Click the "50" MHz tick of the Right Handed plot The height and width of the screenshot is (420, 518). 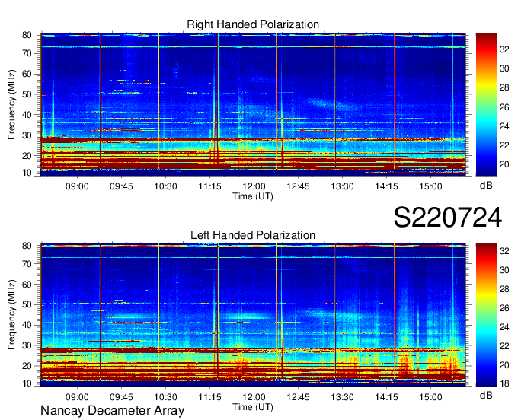(27, 94)
